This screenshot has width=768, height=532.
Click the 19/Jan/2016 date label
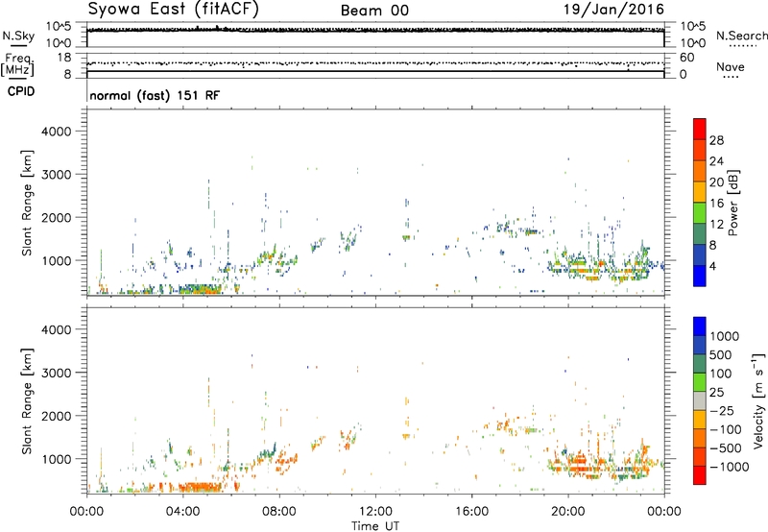pos(614,10)
